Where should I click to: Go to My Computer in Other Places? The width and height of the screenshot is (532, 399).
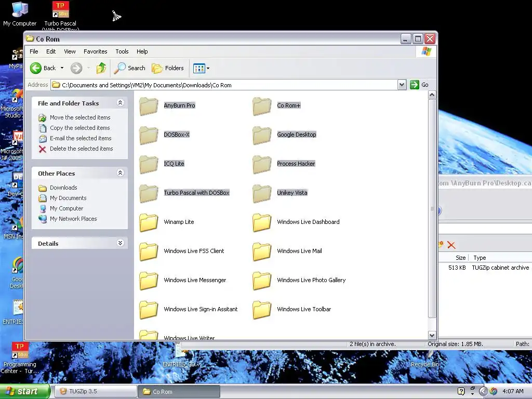pyautogui.click(x=66, y=209)
